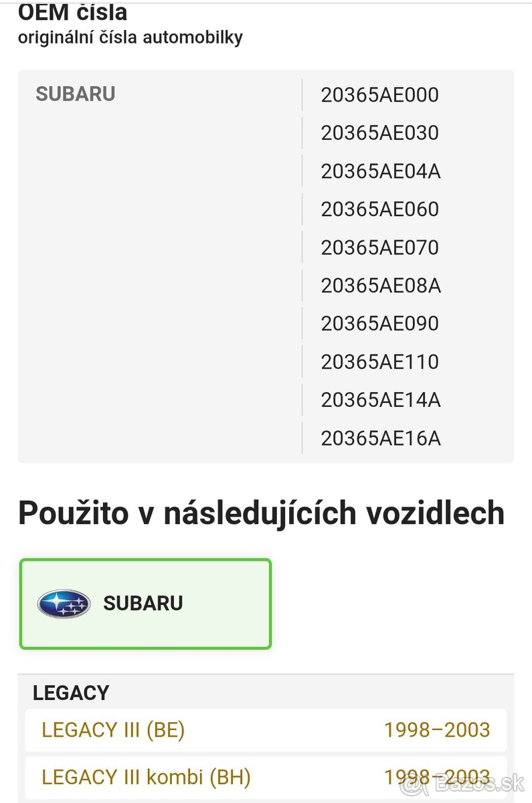
Task: Click OEM number 20365AE090
Action: click(379, 324)
